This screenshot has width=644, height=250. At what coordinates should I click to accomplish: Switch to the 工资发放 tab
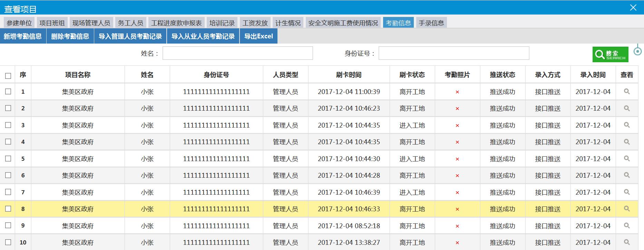tap(255, 23)
